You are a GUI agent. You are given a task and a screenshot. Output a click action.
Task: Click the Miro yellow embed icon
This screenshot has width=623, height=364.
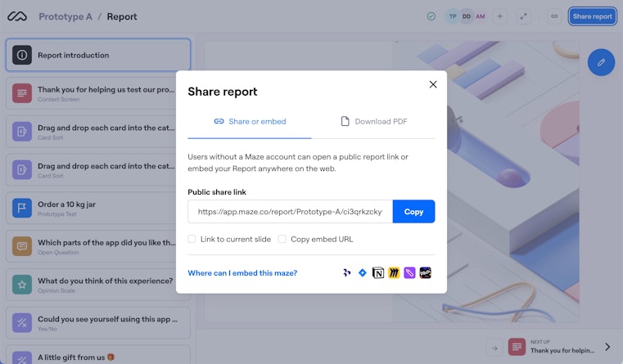tap(394, 272)
